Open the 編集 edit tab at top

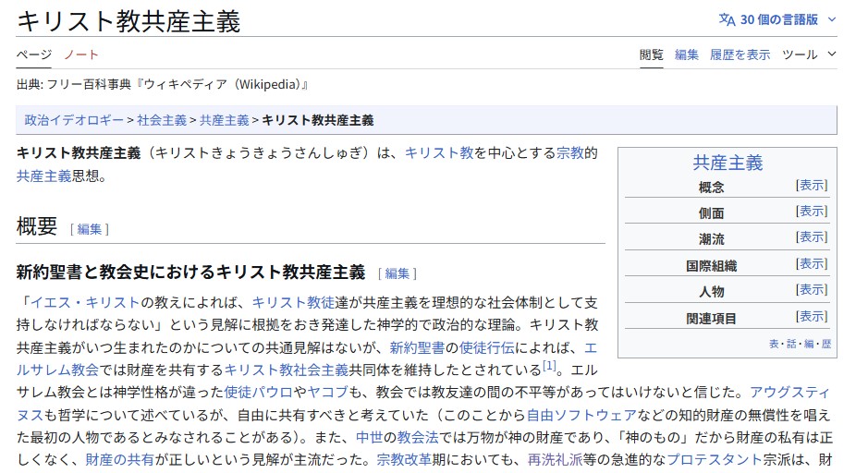point(687,55)
